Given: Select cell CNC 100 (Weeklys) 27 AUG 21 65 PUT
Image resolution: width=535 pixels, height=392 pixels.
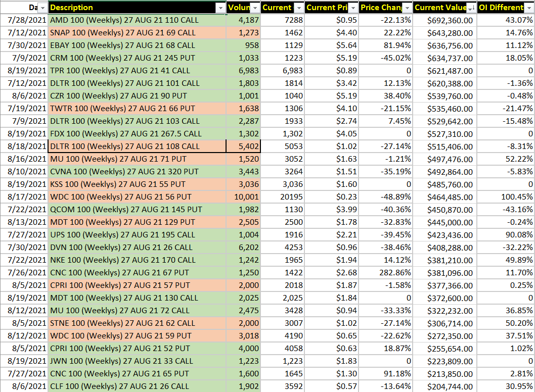Looking at the screenshot, I should (x=137, y=373).
